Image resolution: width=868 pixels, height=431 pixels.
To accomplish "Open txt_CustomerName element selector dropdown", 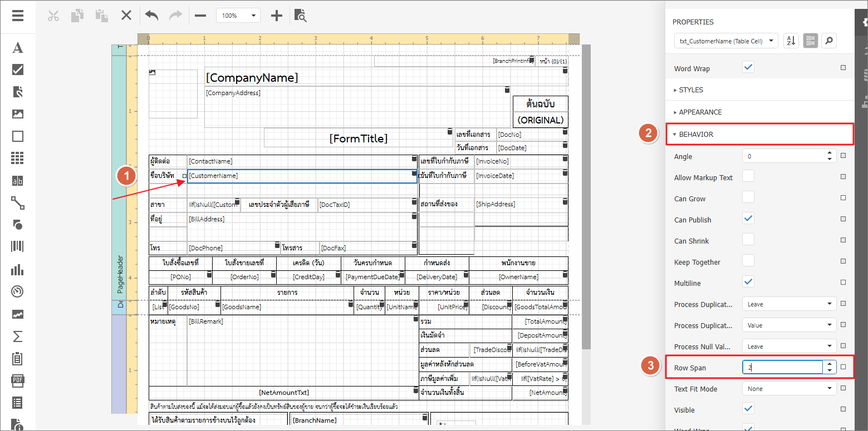I will click(x=725, y=41).
